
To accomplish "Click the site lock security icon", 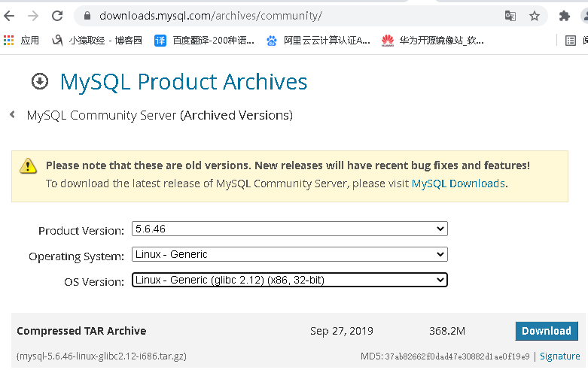I will tap(87, 16).
